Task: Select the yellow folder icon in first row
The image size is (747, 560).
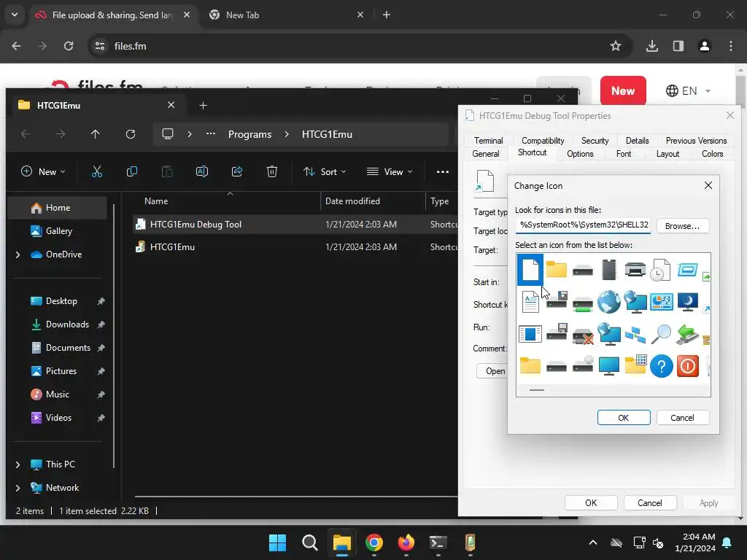Action: click(556, 270)
